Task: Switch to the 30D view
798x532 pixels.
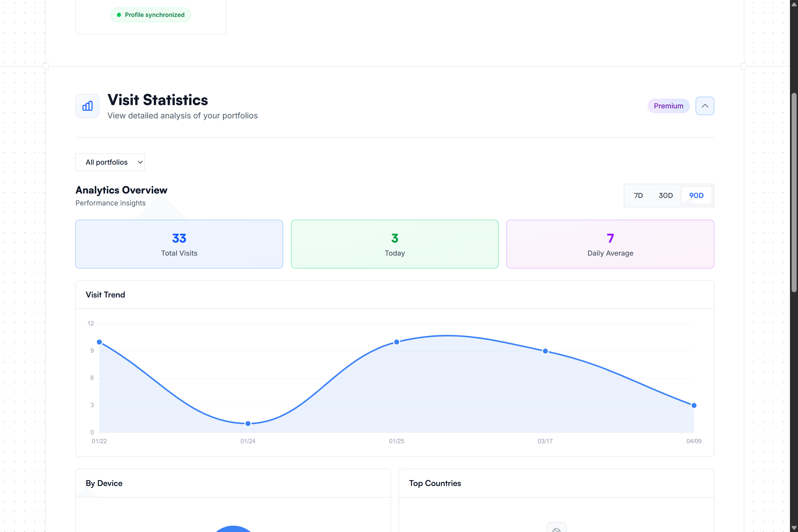Action: (x=666, y=195)
